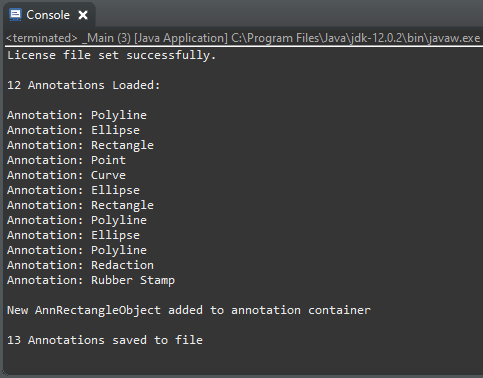Select the '12 Annotations Loaded:' output line
This screenshot has height=378, width=483.
[84, 85]
